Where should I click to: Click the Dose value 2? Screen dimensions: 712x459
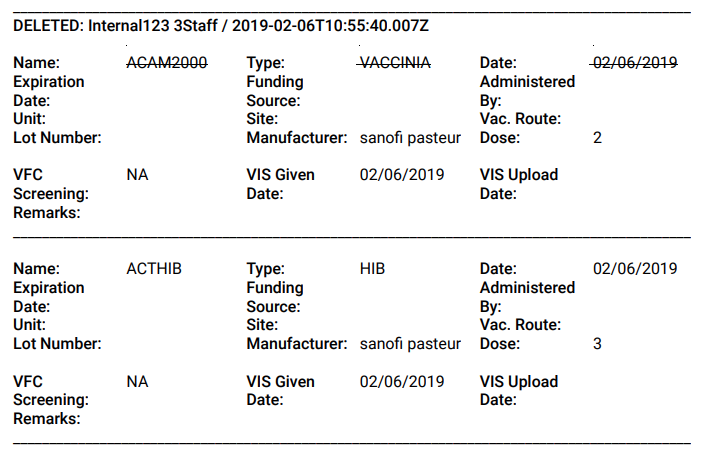pyautogui.click(x=597, y=138)
